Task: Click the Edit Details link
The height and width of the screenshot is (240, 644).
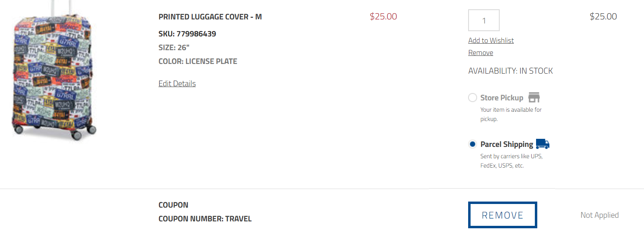Action: 177,83
